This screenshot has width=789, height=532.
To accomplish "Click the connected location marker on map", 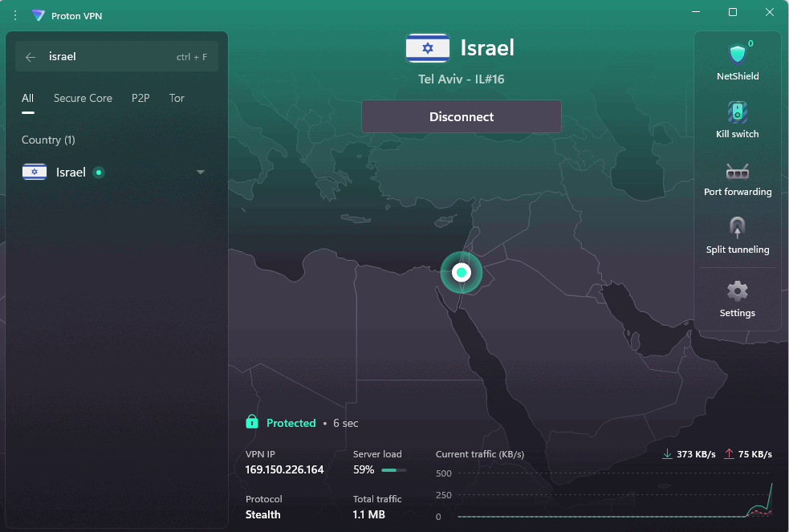I will pyautogui.click(x=461, y=273).
